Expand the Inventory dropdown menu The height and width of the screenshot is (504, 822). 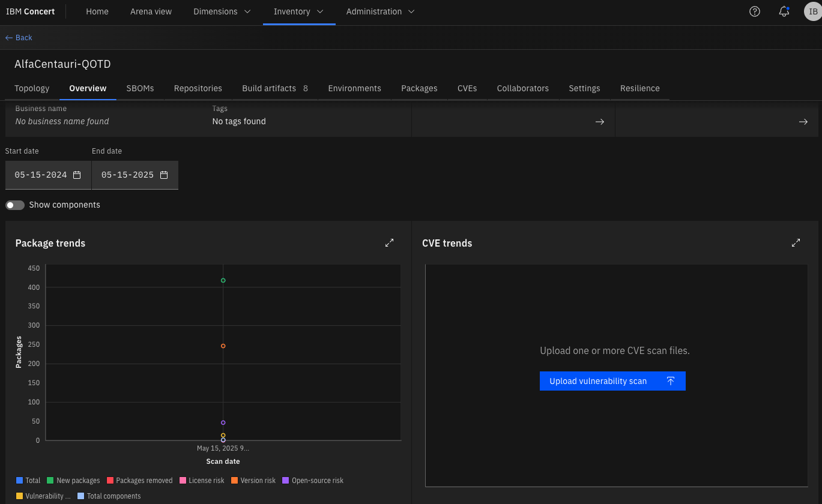299,11
